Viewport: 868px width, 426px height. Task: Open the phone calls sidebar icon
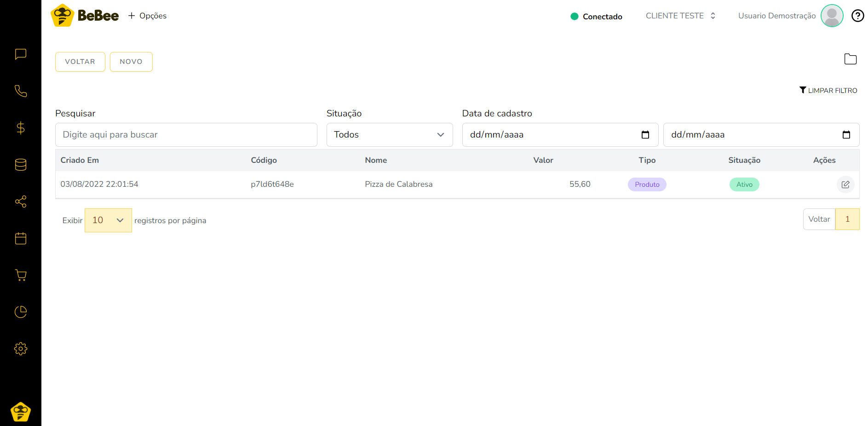(21, 91)
